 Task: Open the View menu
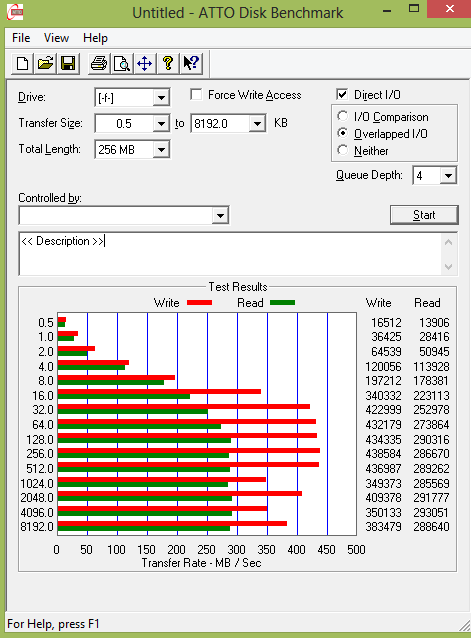click(56, 38)
